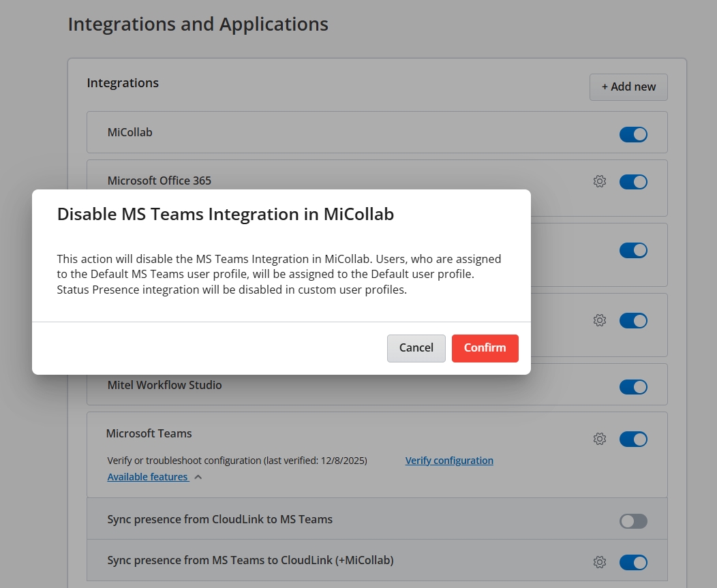Toggle the MiCollab integration switch
Image resolution: width=717 pixels, height=588 pixels.
(x=632, y=134)
